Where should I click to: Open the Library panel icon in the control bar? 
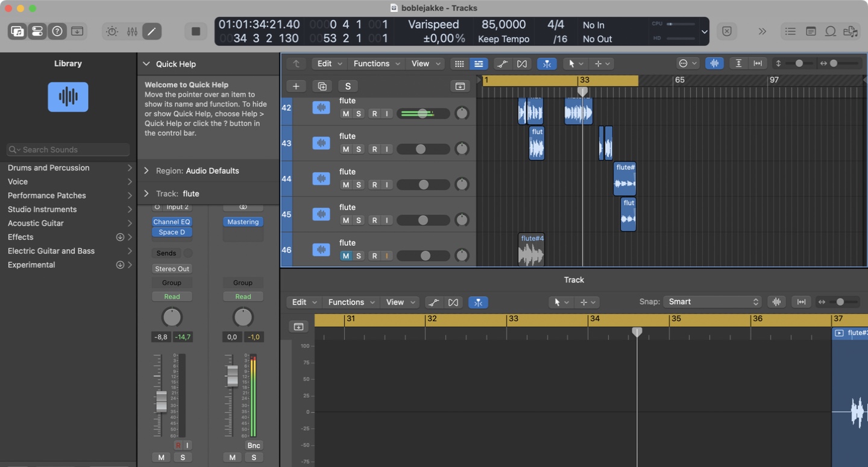[17, 31]
